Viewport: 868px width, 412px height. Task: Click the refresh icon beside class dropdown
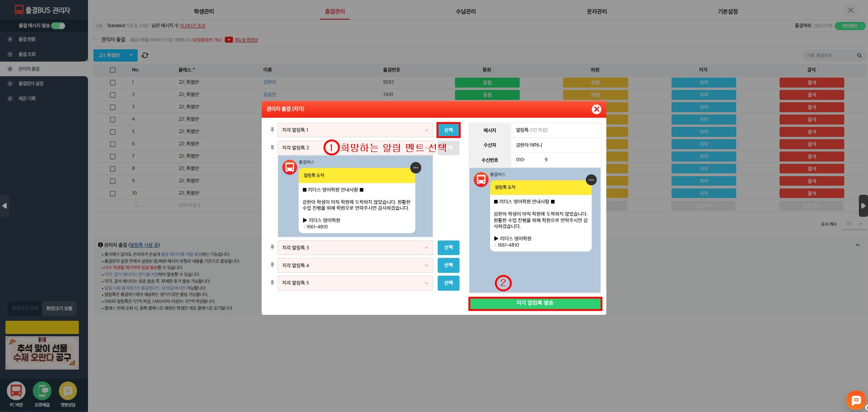pos(145,55)
